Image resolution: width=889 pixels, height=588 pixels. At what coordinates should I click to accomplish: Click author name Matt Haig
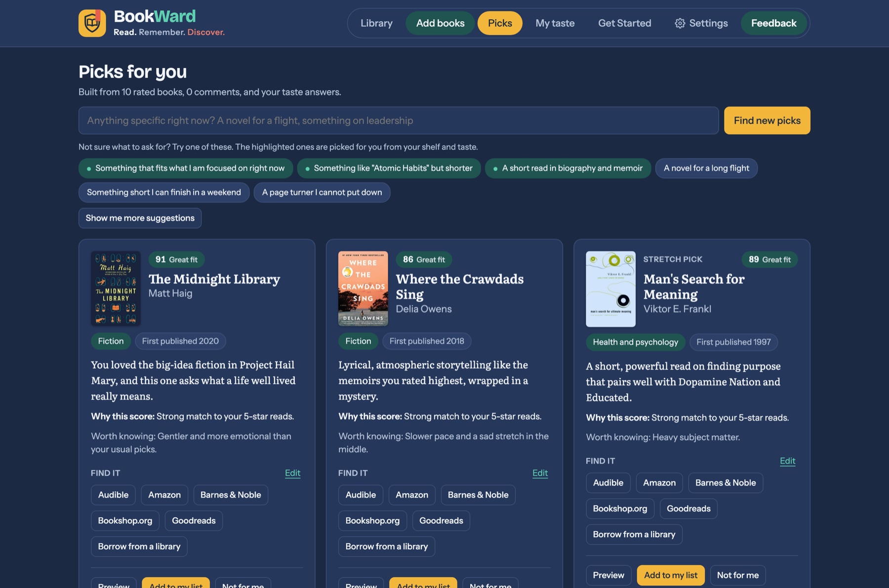[x=170, y=293]
